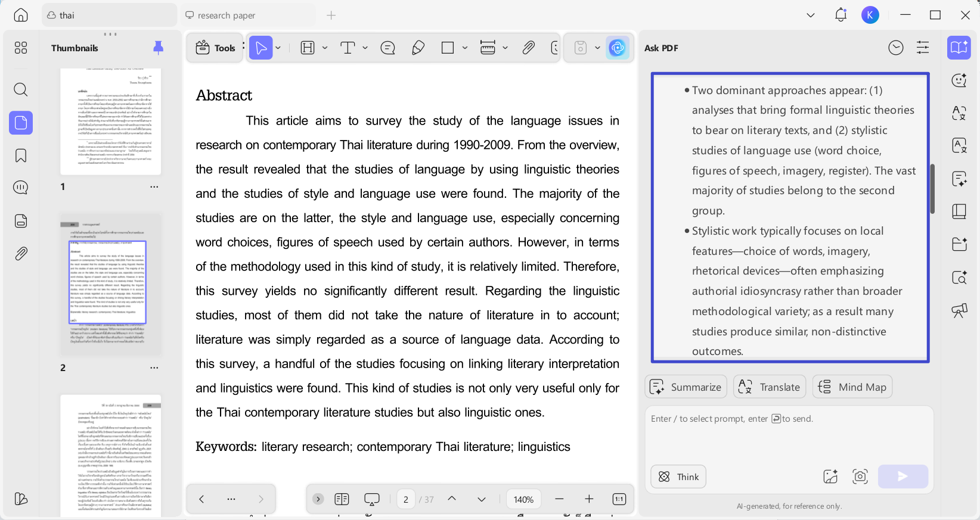
Task: Expand the save options dropdown
Action: (597, 48)
